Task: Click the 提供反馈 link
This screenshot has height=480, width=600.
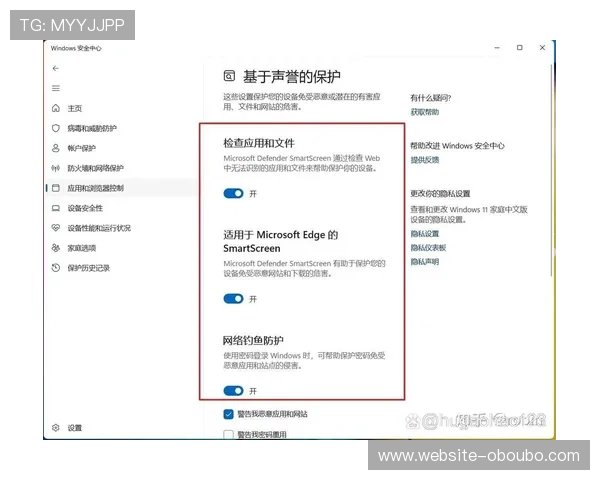Action: [x=425, y=160]
